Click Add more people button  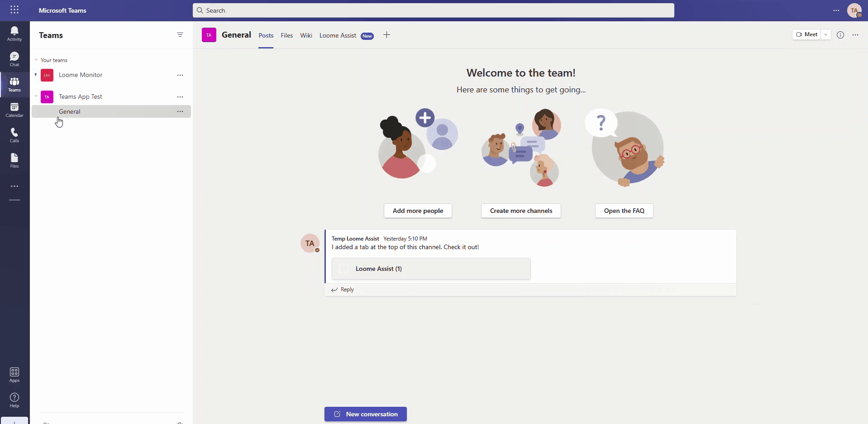point(418,211)
